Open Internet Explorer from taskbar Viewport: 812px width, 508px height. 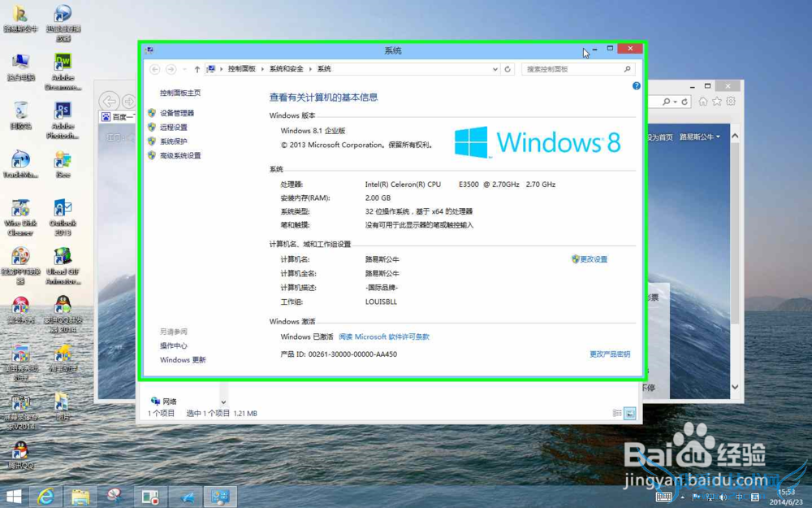45,497
